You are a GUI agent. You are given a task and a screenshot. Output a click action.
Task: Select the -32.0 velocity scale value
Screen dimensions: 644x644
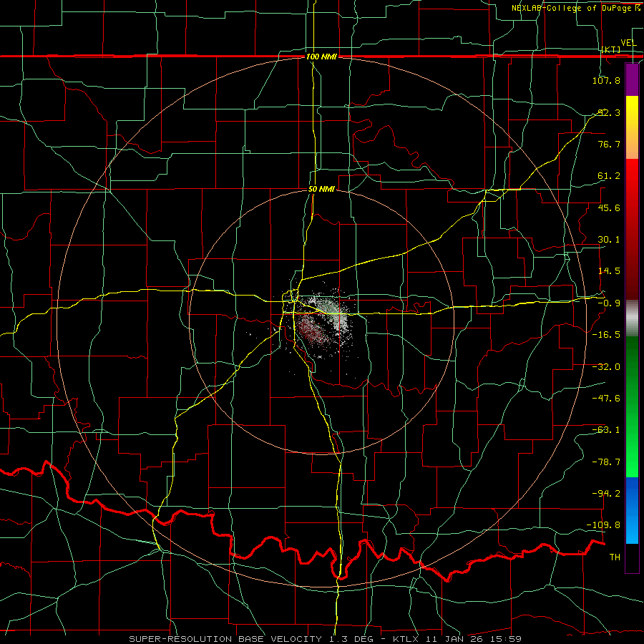[606, 366]
